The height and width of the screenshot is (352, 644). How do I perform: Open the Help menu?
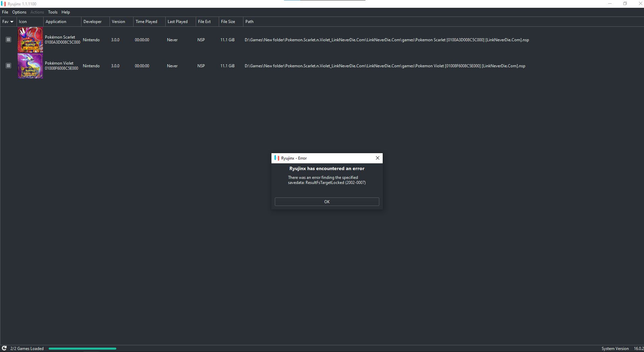pyautogui.click(x=66, y=12)
